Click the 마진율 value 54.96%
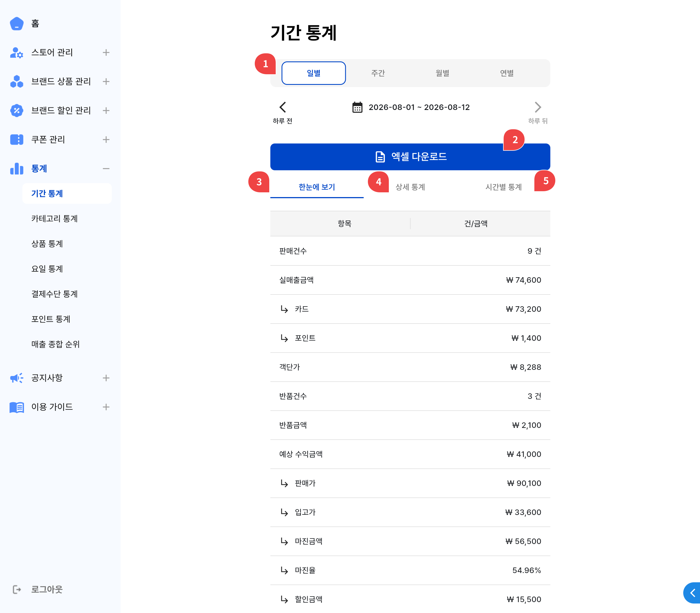Screen dimensions: 700x613 click(x=527, y=571)
